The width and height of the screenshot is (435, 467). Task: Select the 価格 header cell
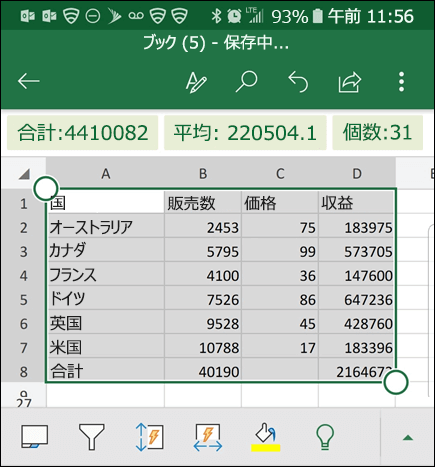pyautogui.click(x=280, y=202)
